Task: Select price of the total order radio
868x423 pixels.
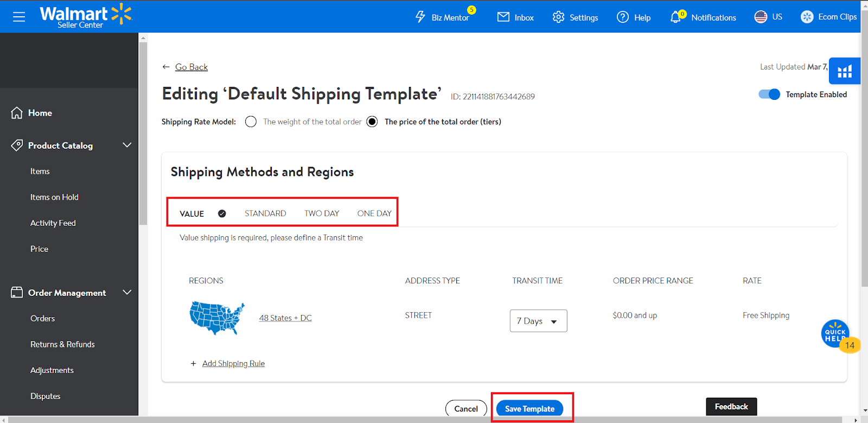Action: tap(372, 122)
